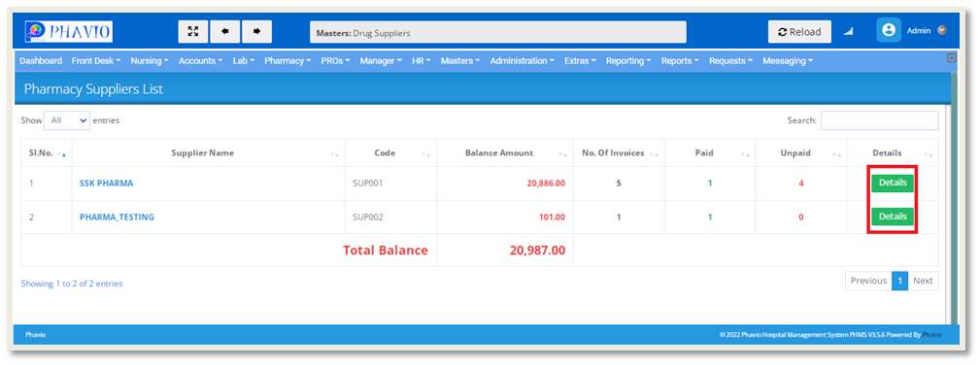Expand the Accounts menu
Screen dimensions: 980x365
201,61
